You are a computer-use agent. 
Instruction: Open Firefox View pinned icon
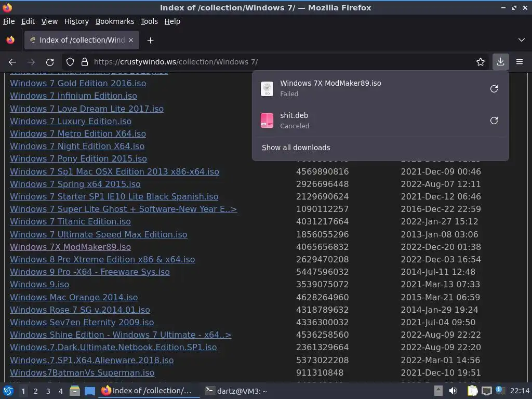point(10,40)
